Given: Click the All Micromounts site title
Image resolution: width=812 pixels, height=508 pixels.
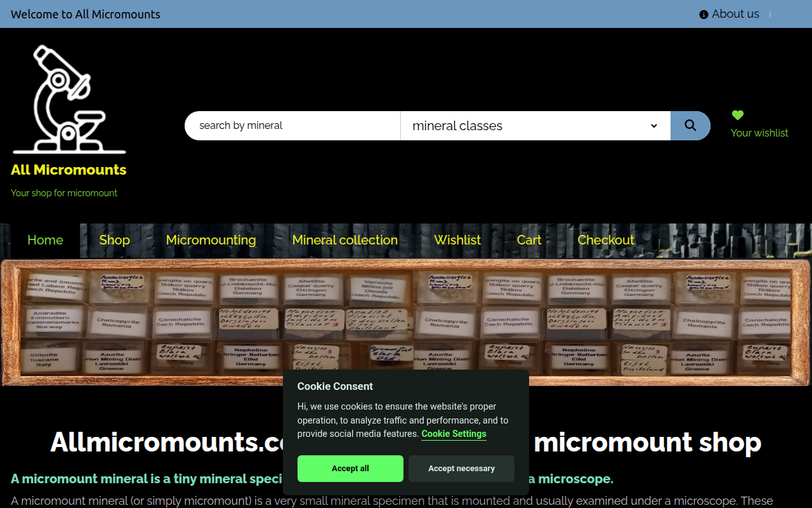Looking at the screenshot, I should [x=69, y=170].
